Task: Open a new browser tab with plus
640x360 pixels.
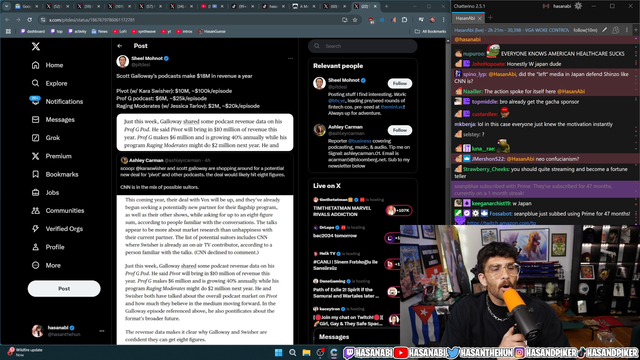Action: click(386, 7)
